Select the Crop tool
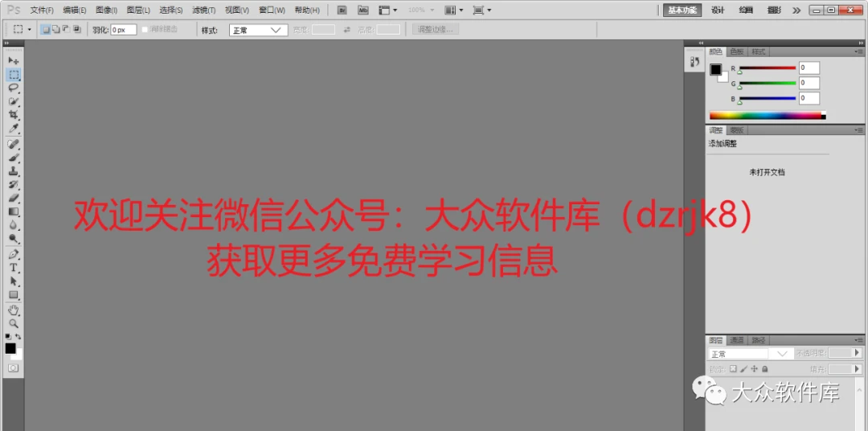This screenshot has height=431, width=868. tap(14, 115)
